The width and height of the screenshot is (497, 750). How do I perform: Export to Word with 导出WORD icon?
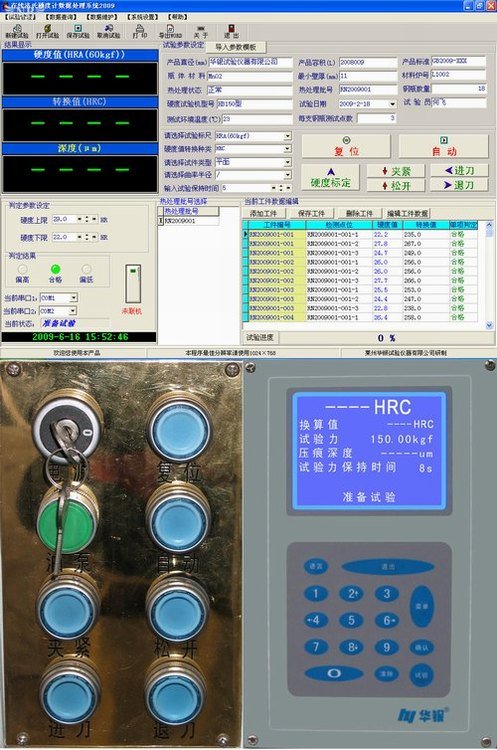tap(170, 32)
